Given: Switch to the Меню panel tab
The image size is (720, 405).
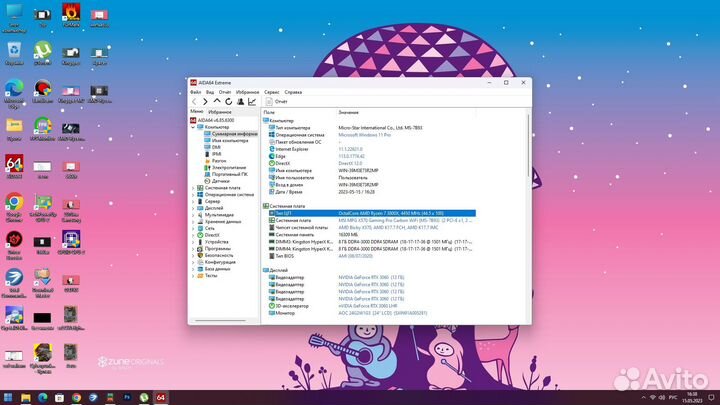Looking at the screenshot, I should (197, 112).
